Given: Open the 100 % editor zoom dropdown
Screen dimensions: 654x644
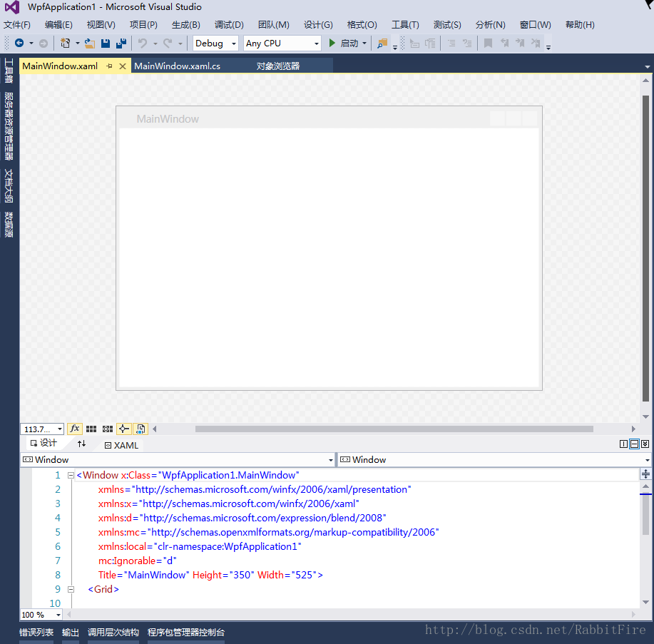Looking at the screenshot, I should pyautogui.click(x=41, y=615).
